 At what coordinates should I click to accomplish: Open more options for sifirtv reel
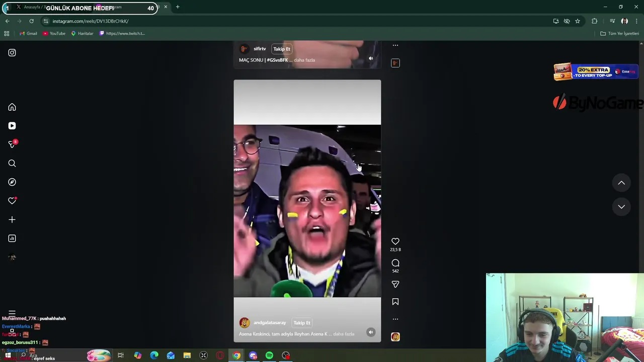point(395,45)
